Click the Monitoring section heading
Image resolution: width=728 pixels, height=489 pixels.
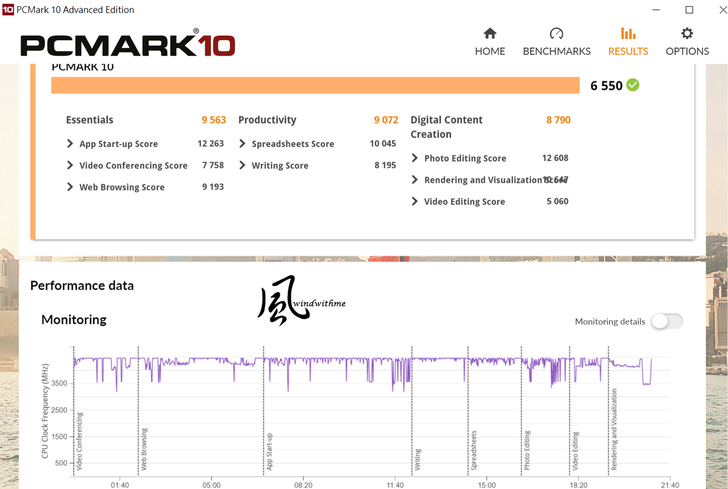[74, 319]
